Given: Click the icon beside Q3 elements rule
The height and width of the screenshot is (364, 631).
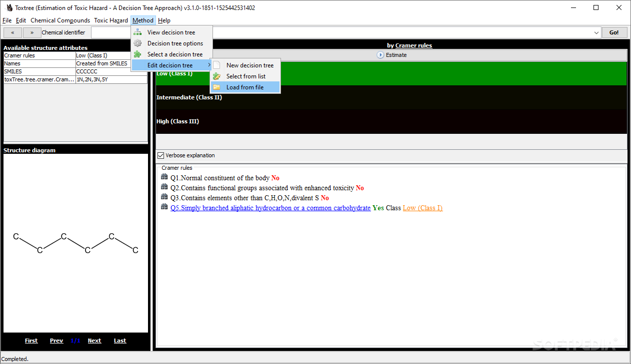Looking at the screenshot, I should pyautogui.click(x=164, y=197).
